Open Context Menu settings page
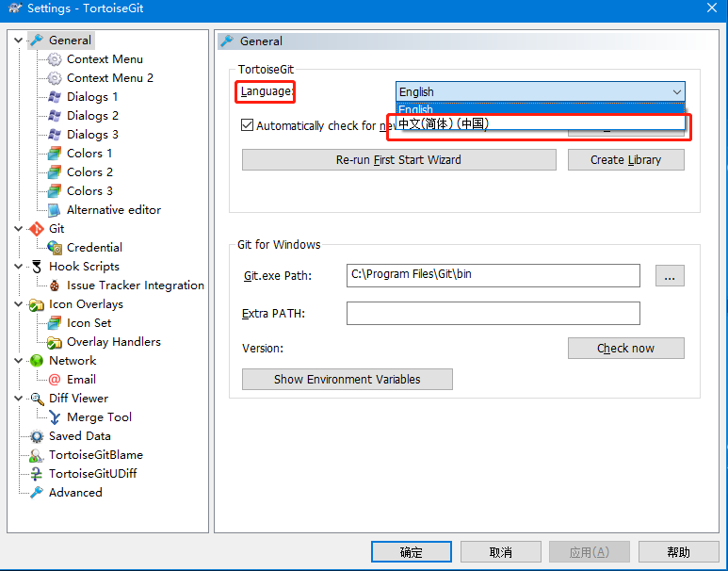Viewport: 728px width, 571px height. [105, 59]
